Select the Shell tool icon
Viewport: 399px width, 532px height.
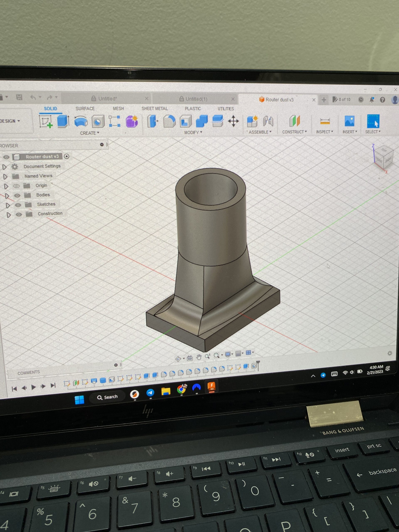[x=186, y=121]
